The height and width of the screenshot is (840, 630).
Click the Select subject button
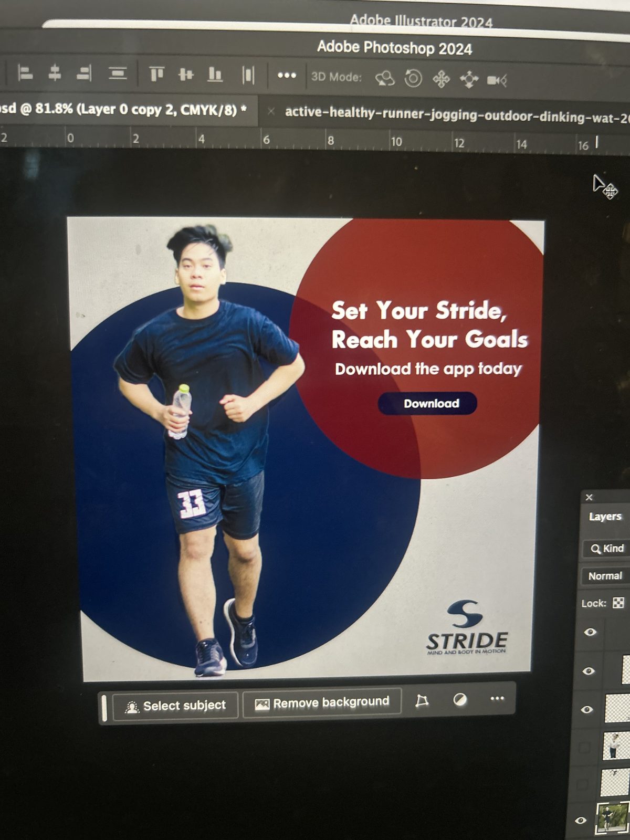pyautogui.click(x=175, y=706)
